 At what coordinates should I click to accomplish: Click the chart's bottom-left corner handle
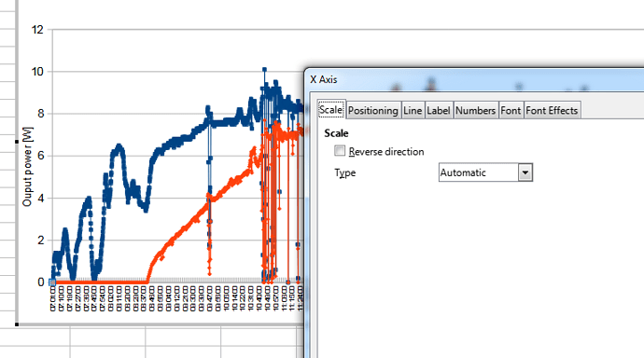pyautogui.click(x=17, y=324)
